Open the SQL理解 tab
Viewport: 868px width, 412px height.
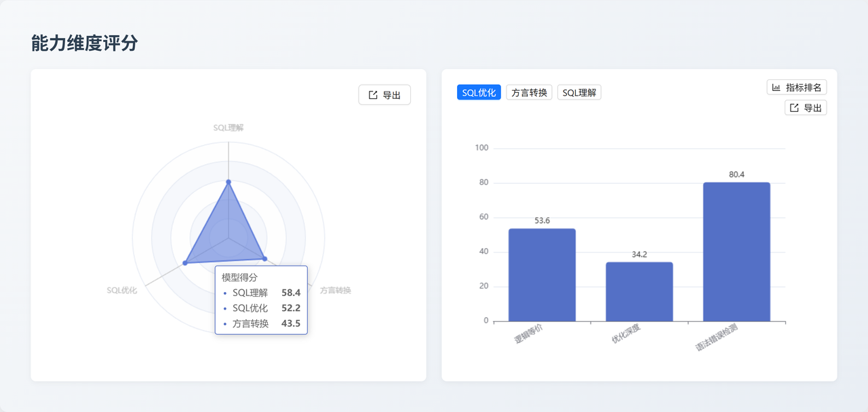579,91
